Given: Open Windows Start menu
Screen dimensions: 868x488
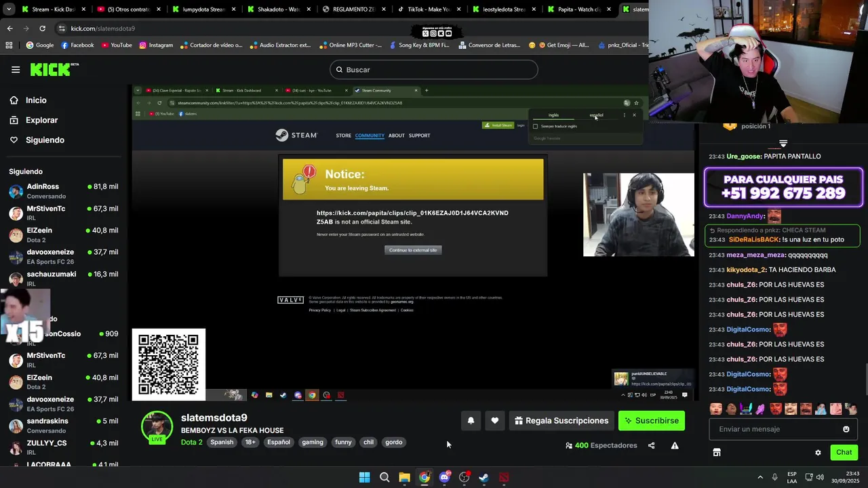Looking at the screenshot, I should coord(364,477).
